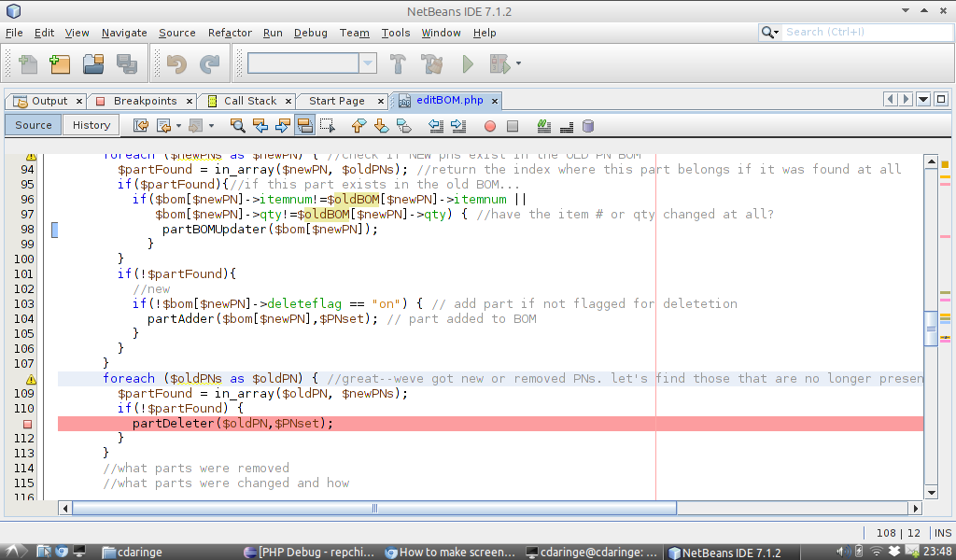956x560 pixels.
Task: Build the project with the hammer icon
Action: (398, 63)
